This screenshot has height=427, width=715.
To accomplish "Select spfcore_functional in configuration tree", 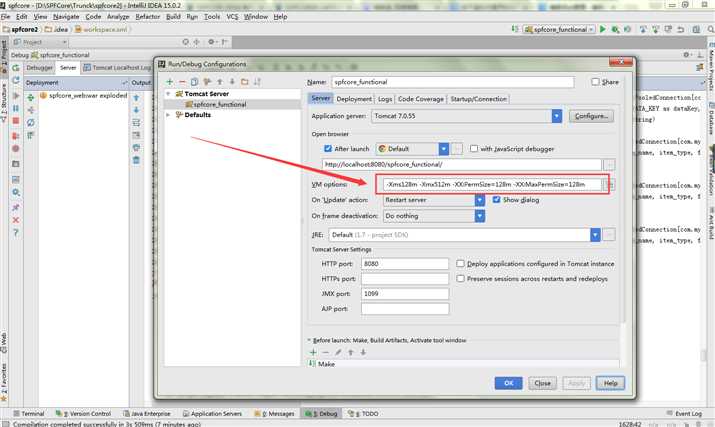I will [219, 104].
